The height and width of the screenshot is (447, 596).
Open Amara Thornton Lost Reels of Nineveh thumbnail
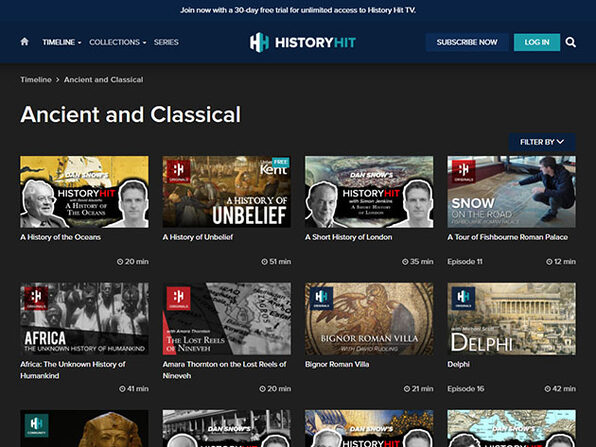coord(227,319)
